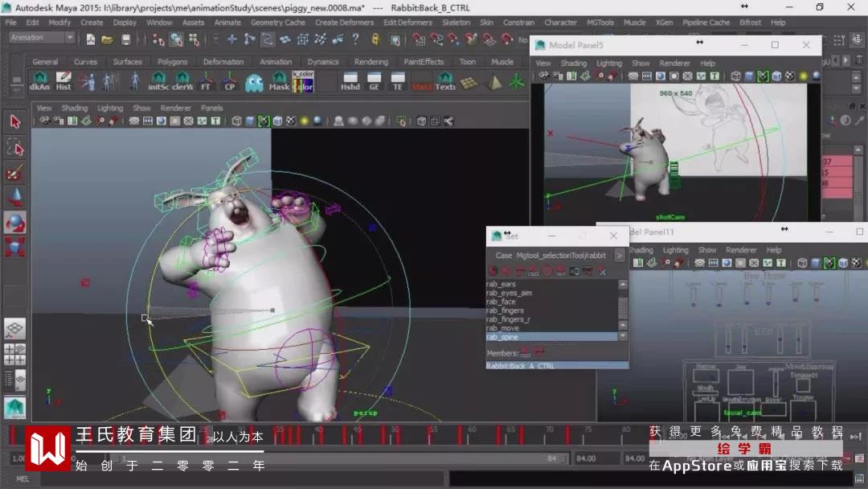The image size is (868, 489).
Task: Open Shading menu in Model Panel5
Action: pos(573,63)
